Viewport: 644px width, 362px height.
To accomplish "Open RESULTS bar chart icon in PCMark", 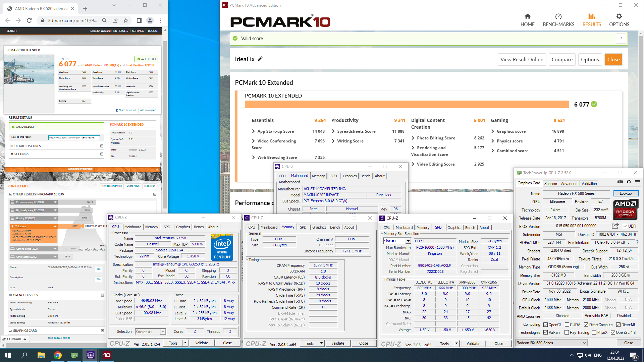I will pos(592,16).
